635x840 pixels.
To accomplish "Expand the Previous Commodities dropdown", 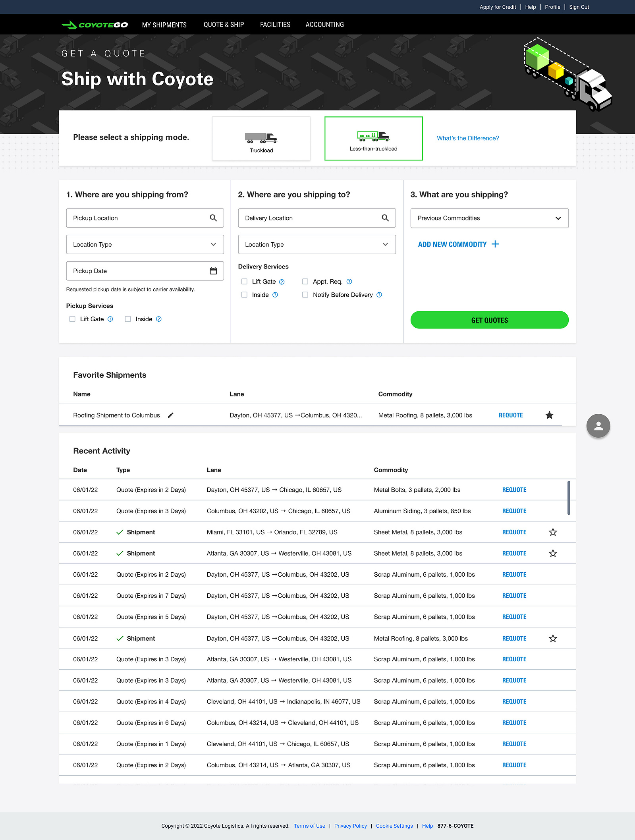I will pos(490,218).
